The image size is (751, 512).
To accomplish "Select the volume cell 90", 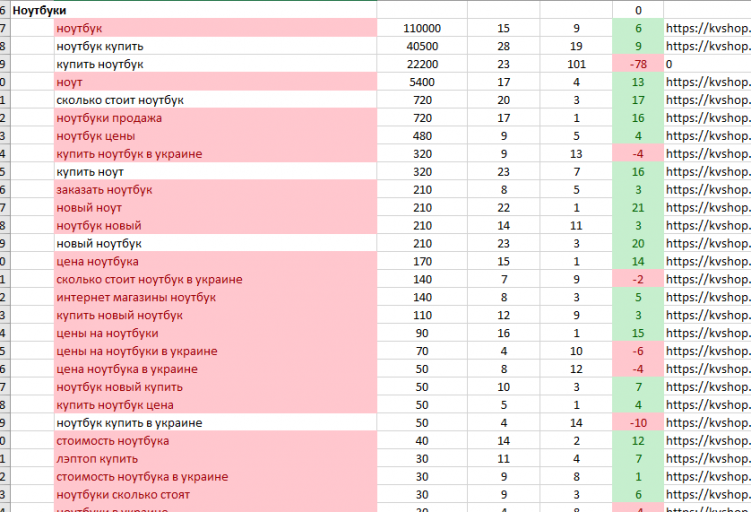I will coord(422,333).
